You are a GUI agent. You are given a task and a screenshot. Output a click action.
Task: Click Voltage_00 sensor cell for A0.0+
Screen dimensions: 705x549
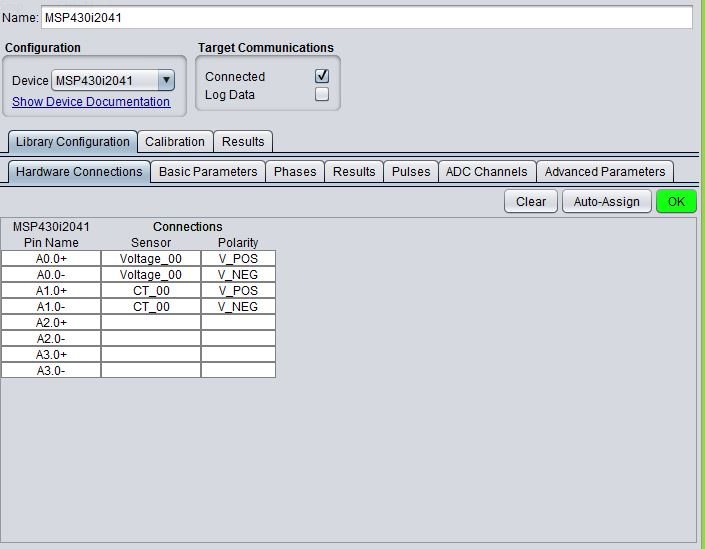(x=151, y=259)
